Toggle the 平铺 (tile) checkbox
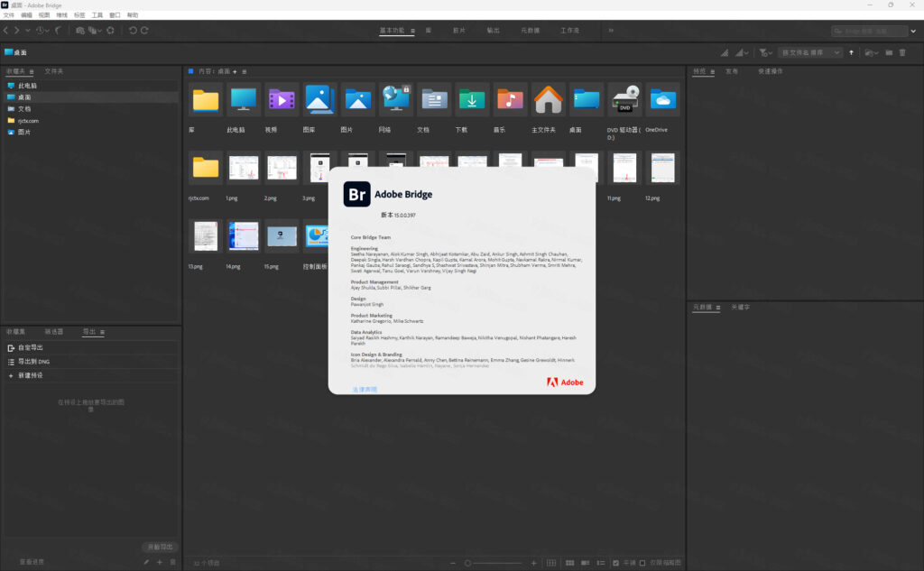924x571 pixels. coord(616,563)
